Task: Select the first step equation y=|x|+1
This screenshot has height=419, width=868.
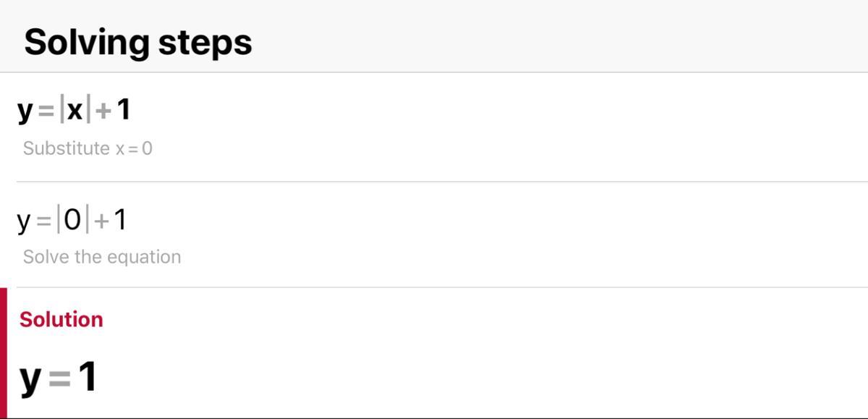Action: point(74,110)
